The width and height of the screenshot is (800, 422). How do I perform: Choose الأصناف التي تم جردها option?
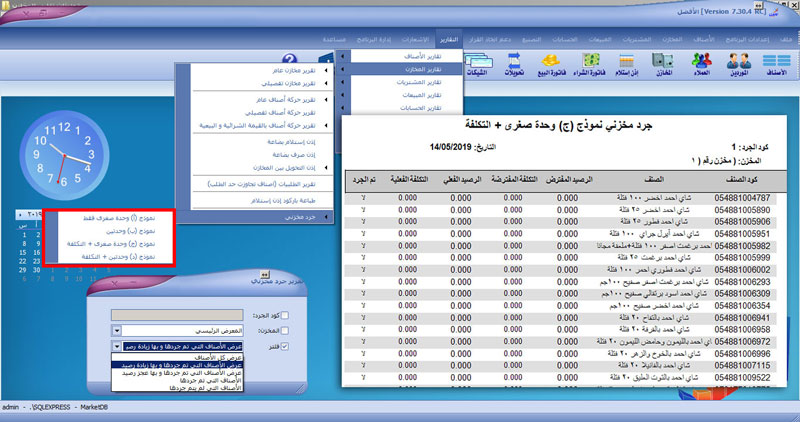177,381
